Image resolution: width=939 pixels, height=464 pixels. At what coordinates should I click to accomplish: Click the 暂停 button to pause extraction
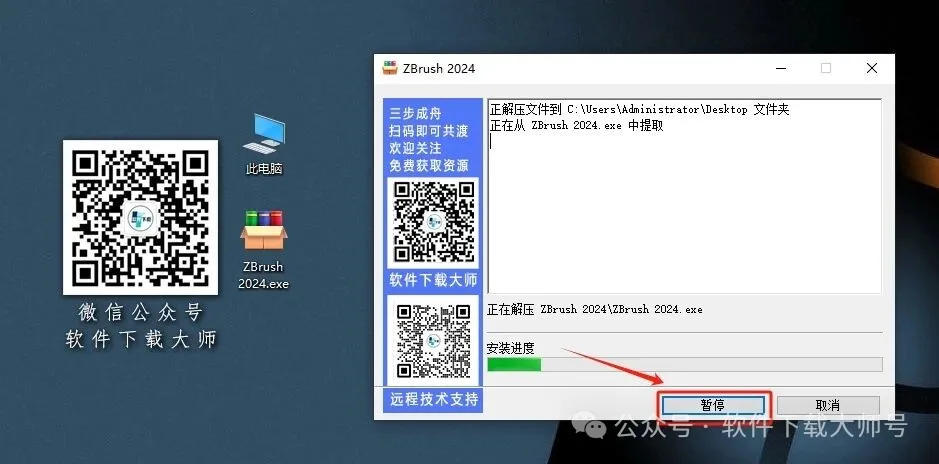pos(712,405)
